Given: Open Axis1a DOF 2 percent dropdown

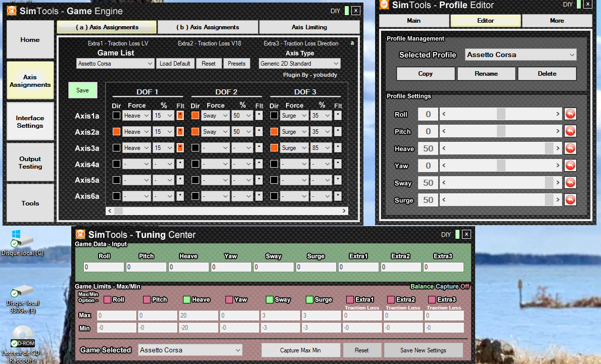Looking at the screenshot, I should 242,116.
